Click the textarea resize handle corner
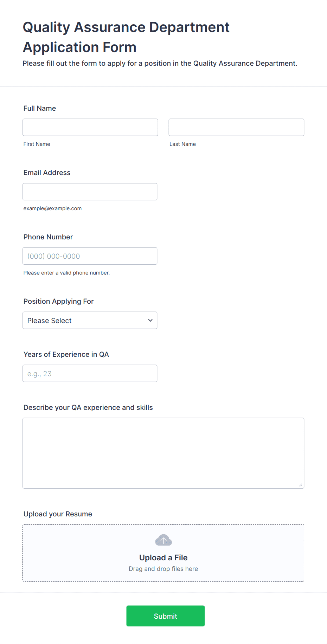 point(301,485)
